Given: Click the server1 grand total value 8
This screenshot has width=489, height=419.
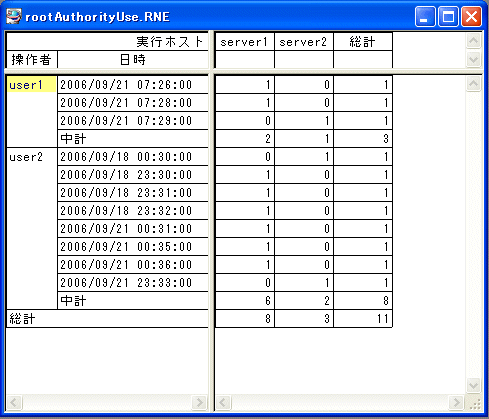Looking at the screenshot, I should point(245,319).
